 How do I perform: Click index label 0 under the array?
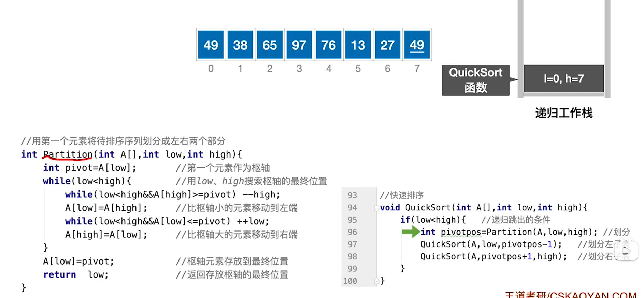pyautogui.click(x=211, y=69)
